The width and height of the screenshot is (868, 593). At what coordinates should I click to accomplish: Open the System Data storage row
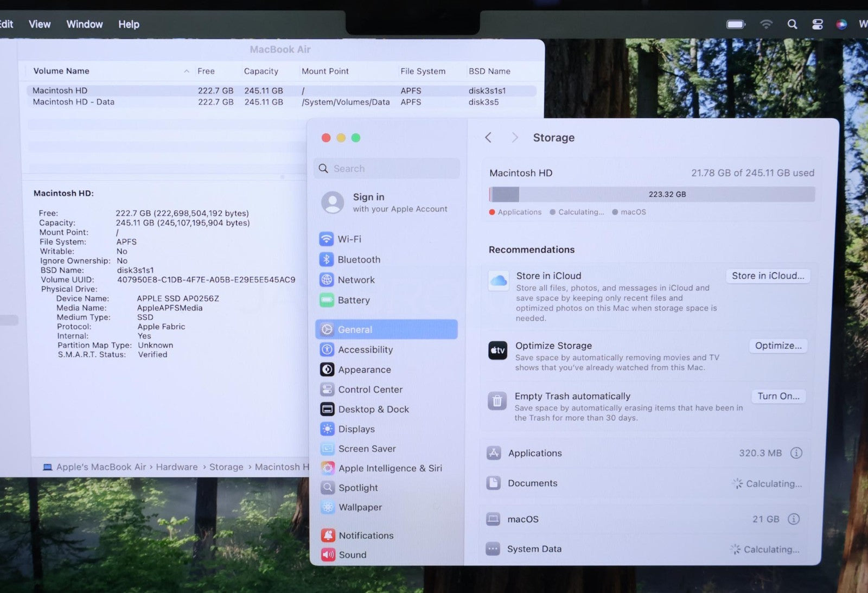(x=644, y=549)
